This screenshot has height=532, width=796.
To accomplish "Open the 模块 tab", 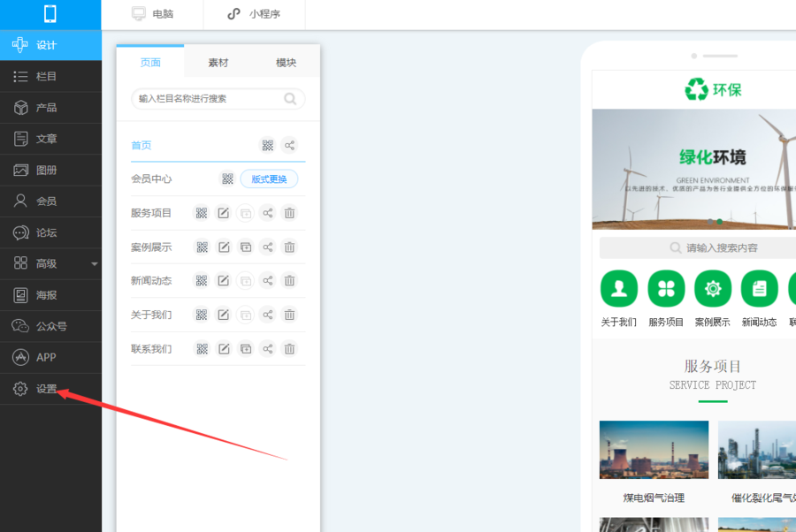I will (x=286, y=63).
